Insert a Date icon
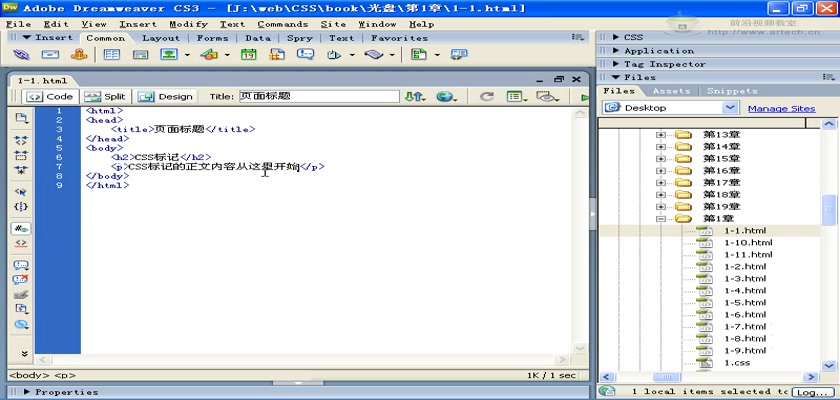This screenshot has width=840, height=400. pos(249,54)
